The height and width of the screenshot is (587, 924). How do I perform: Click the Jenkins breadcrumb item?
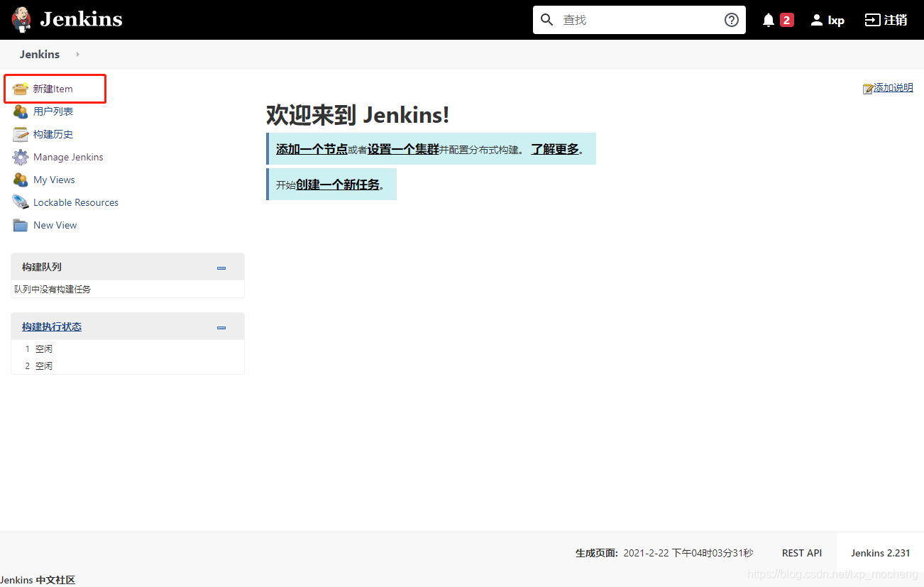tap(40, 54)
